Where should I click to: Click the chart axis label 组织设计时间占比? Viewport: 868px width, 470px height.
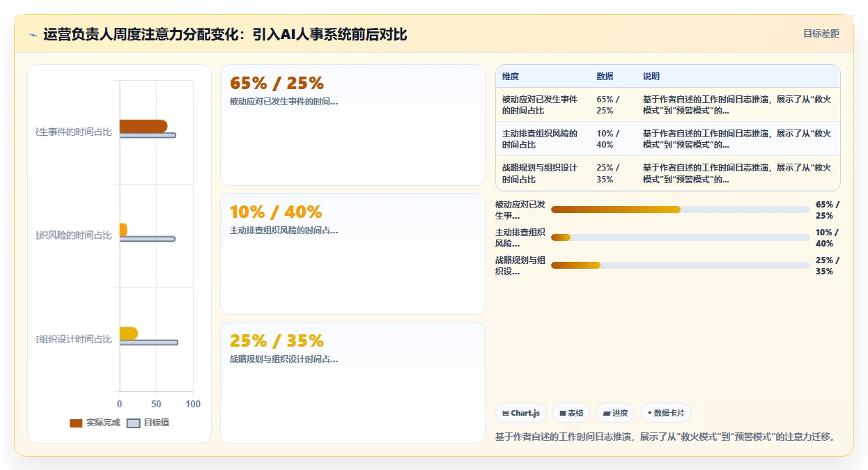(x=74, y=339)
